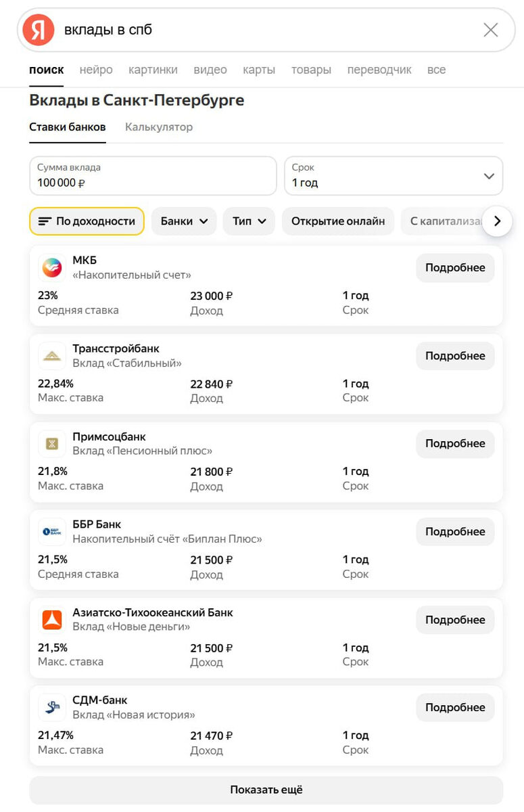Click the Yandex logo icon
524x812 pixels.
pos(39,30)
